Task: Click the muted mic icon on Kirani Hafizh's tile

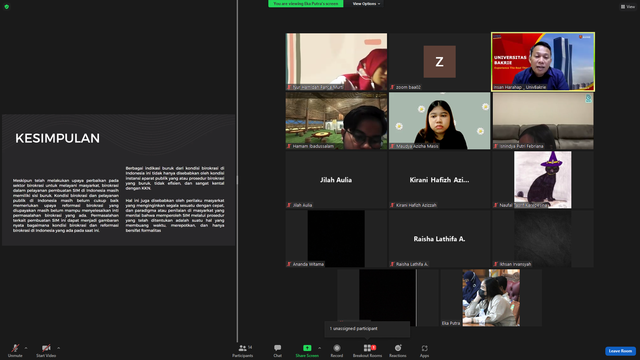Action: [392, 205]
